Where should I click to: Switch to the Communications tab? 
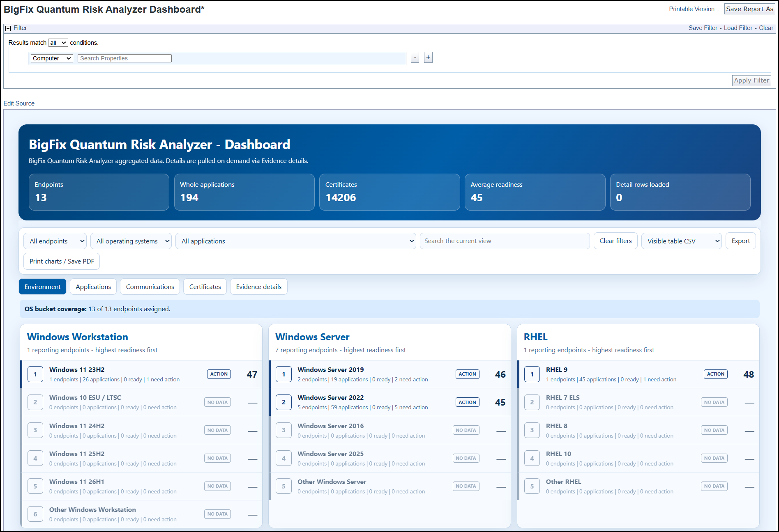tap(150, 287)
